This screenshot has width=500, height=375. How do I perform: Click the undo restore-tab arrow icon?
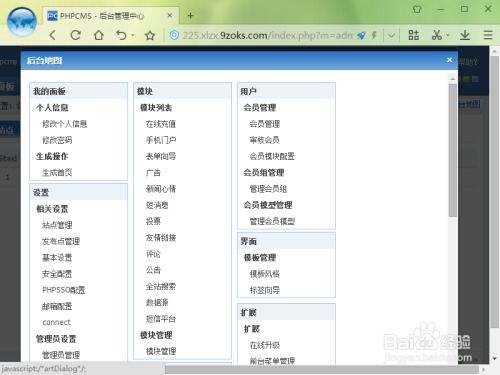[121, 35]
